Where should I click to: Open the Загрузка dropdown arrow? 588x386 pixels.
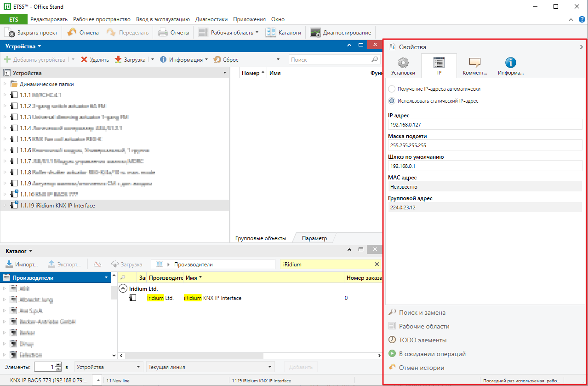click(x=152, y=59)
